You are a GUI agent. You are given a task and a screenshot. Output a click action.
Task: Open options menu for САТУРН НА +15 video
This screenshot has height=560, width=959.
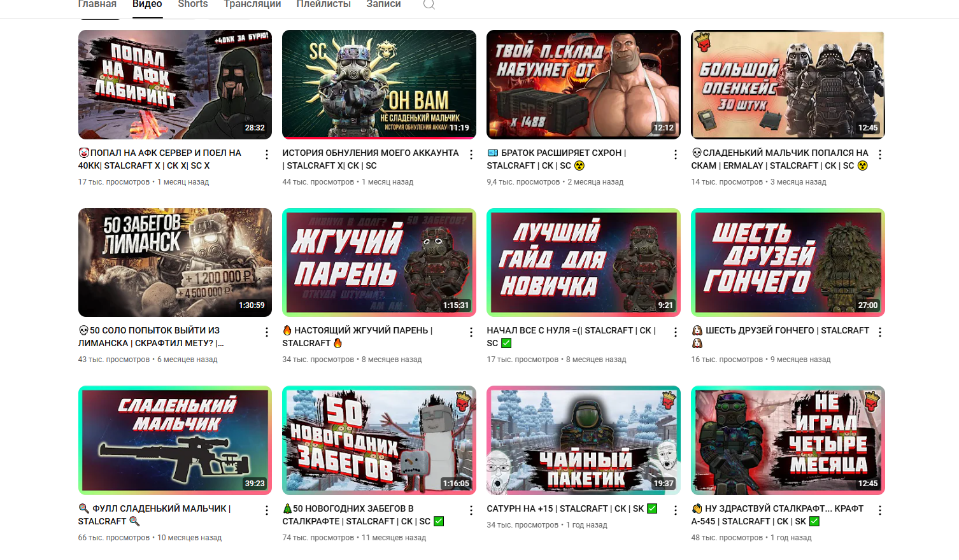pos(676,510)
